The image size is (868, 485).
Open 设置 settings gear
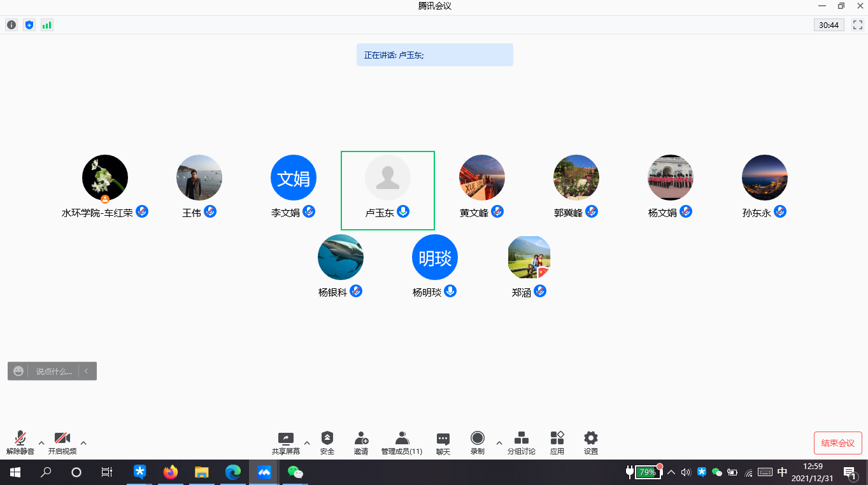click(591, 442)
